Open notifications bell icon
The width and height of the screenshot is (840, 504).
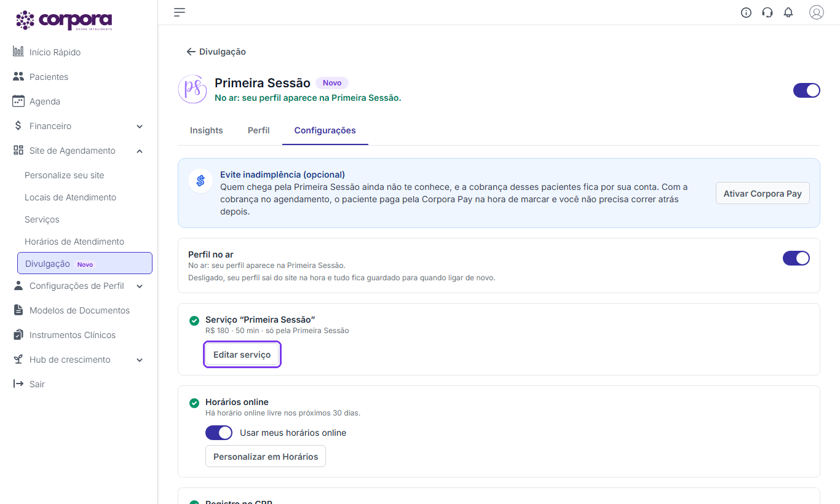coord(788,12)
